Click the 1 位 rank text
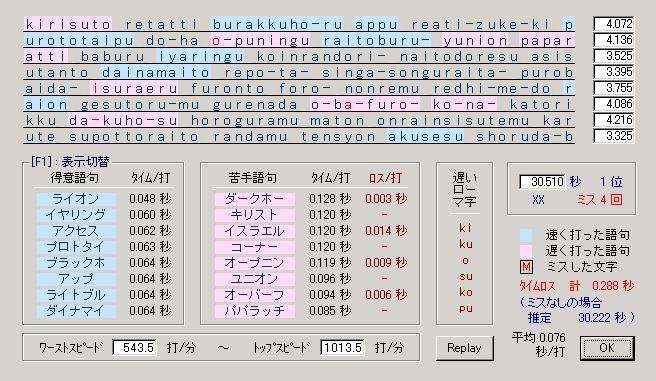Image resolution: width=656 pixels, height=381 pixels. pyautogui.click(x=611, y=182)
